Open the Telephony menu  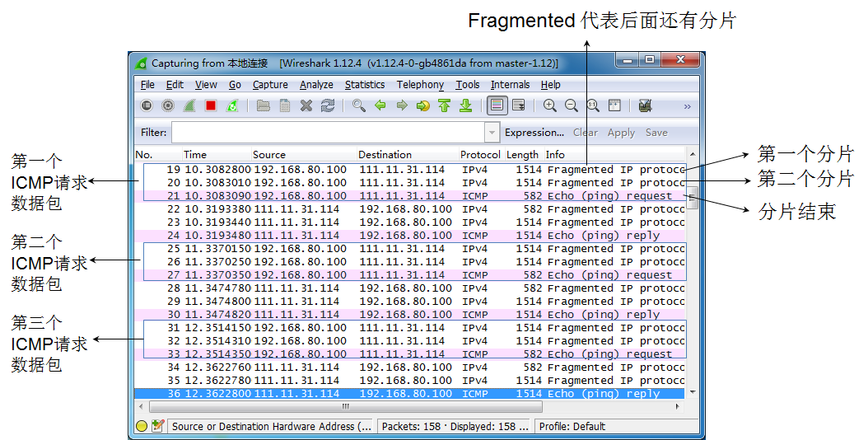420,85
